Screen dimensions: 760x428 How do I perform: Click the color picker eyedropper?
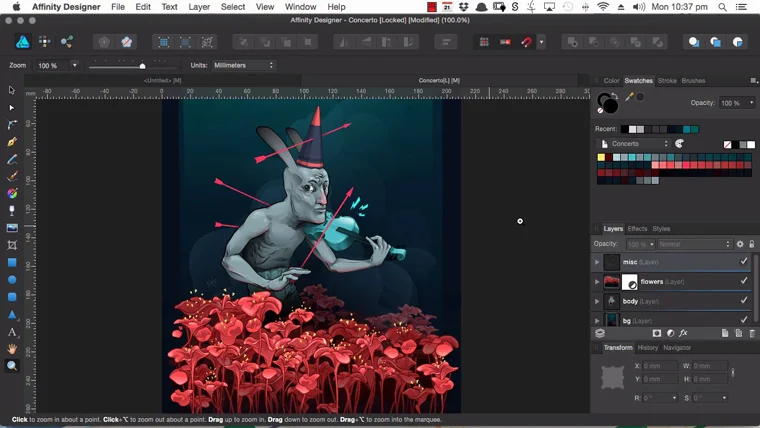click(629, 97)
